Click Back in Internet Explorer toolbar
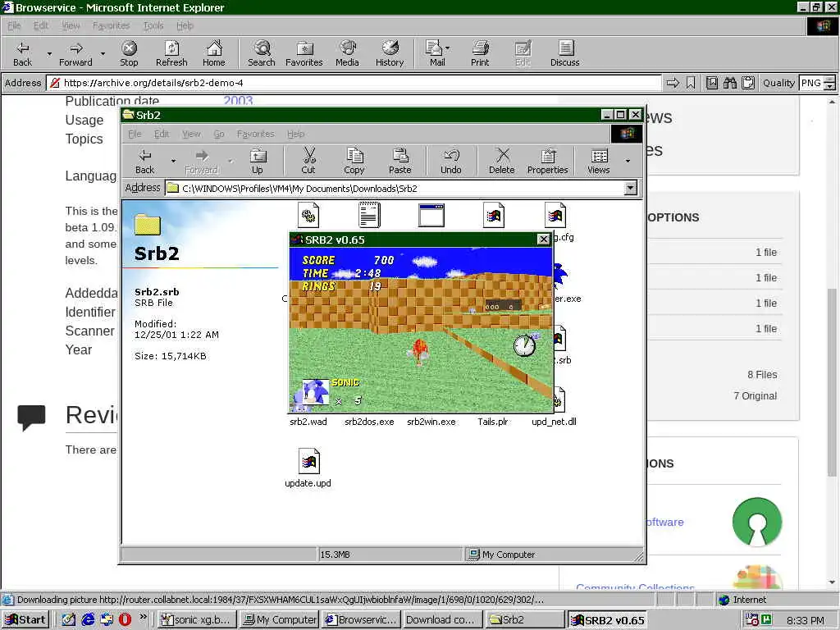This screenshot has height=630, width=840. tap(22, 53)
